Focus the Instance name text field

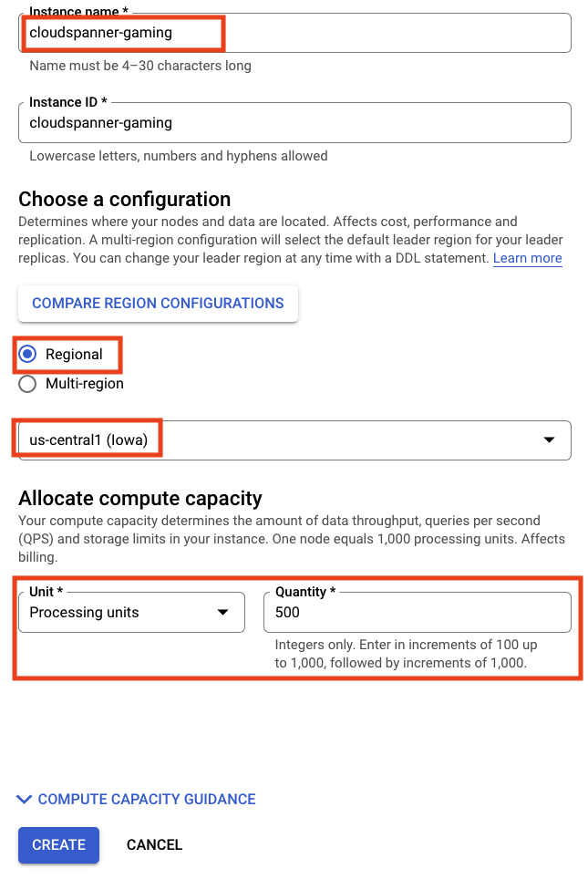294,34
